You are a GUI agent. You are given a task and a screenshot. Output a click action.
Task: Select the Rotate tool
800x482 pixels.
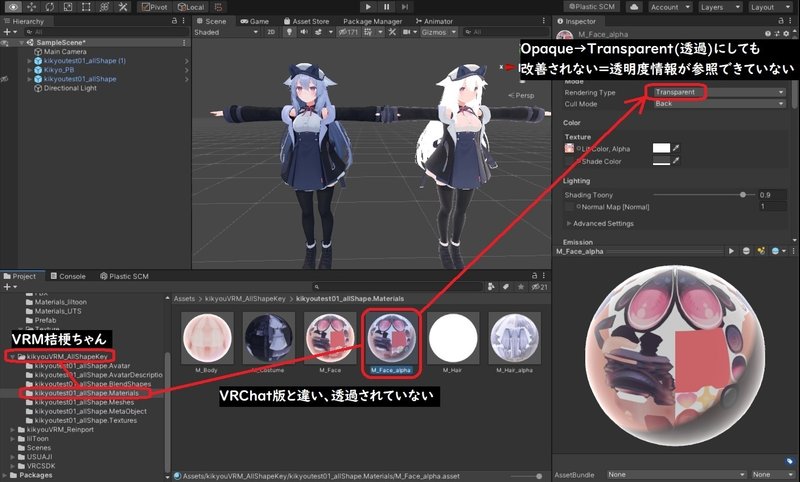click(50, 7)
